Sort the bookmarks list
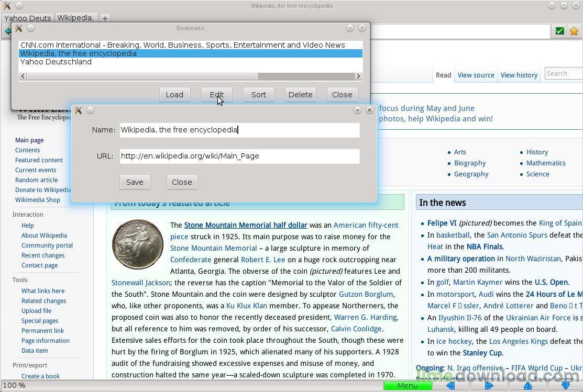Screen dimensions: 583x392 258,95
